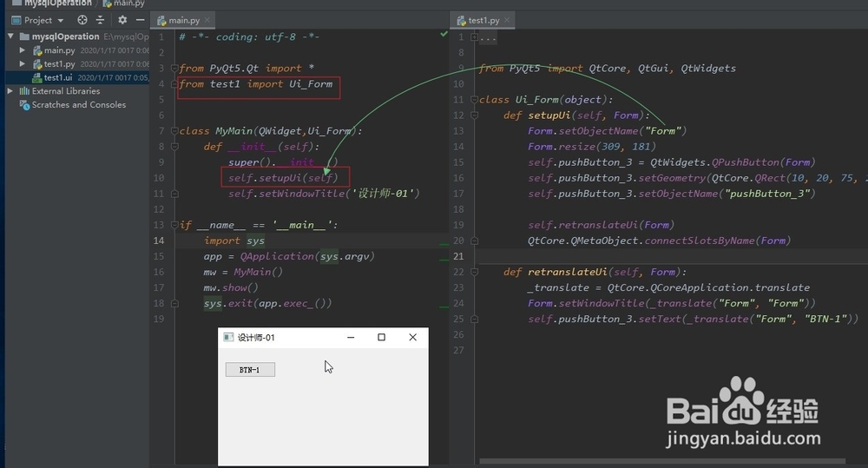
Task: Close the main.py editor tab
Action: tap(207, 20)
